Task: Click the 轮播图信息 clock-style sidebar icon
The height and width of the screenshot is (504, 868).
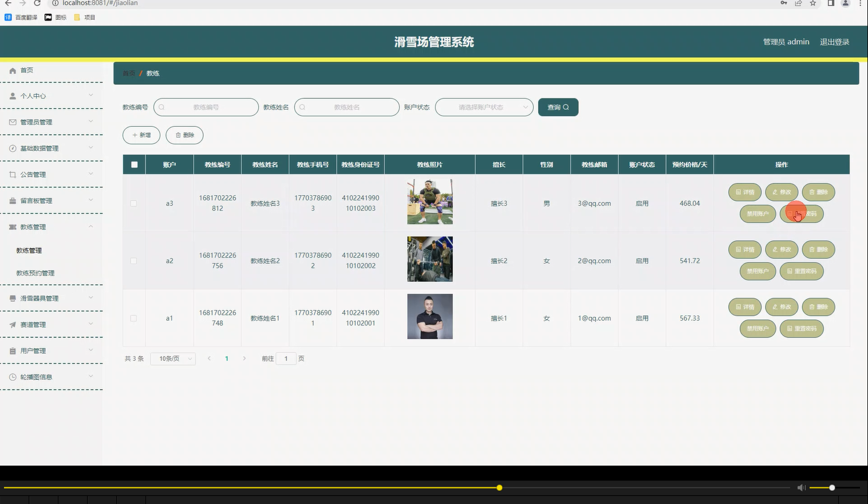Action: pyautogui.click(x=13, y=376)
